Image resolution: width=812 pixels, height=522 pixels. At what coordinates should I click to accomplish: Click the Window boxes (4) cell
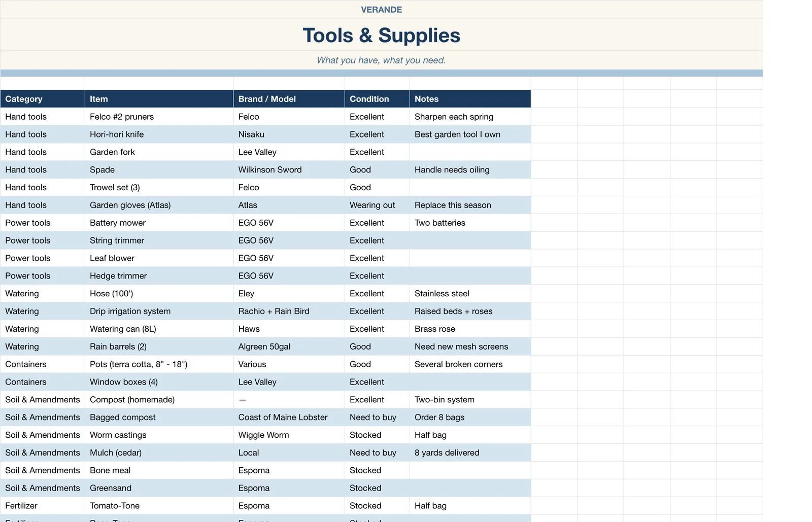coord(159,382)
